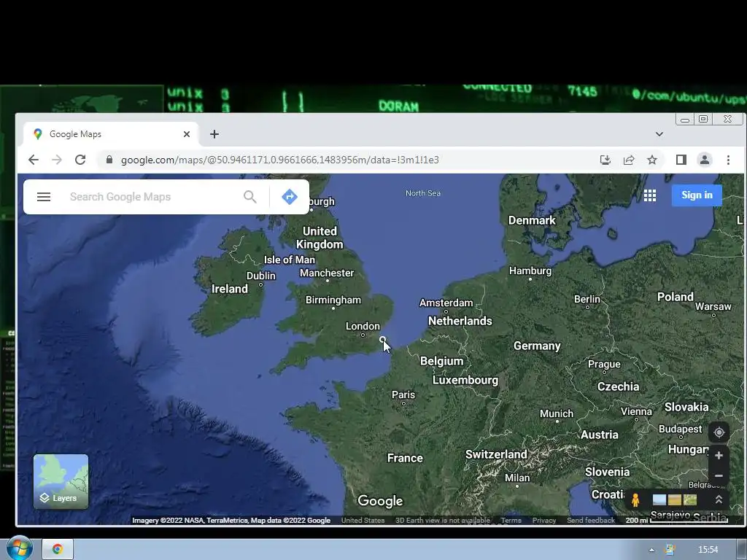This screenshot has width=747, height=560.
Task: Click the 200 mi scale bar
Action: [676, 520]
